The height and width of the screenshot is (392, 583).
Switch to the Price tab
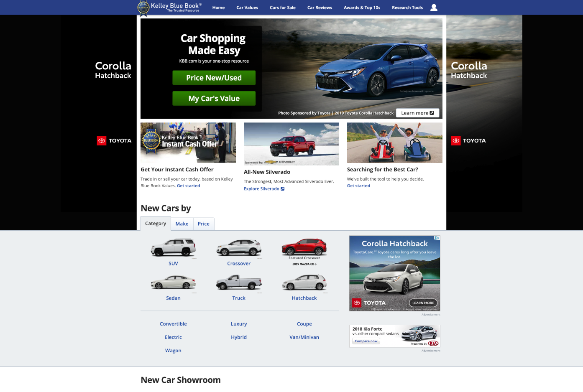coord(204,224)
